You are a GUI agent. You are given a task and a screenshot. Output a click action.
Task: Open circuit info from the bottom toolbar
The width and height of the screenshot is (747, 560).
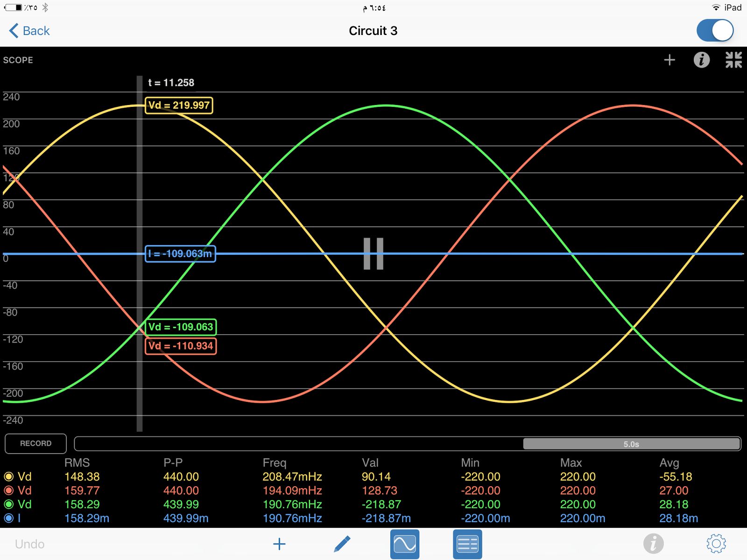653,544
